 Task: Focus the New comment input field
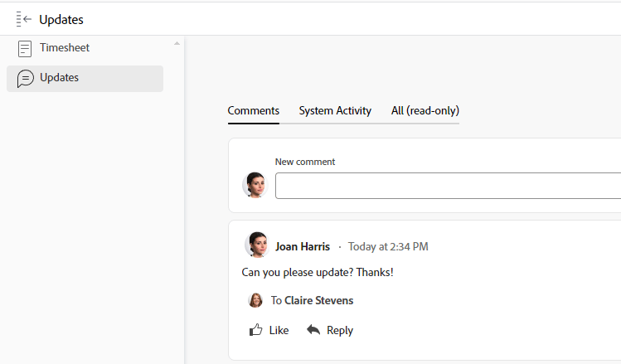click(x=448, y=186)
